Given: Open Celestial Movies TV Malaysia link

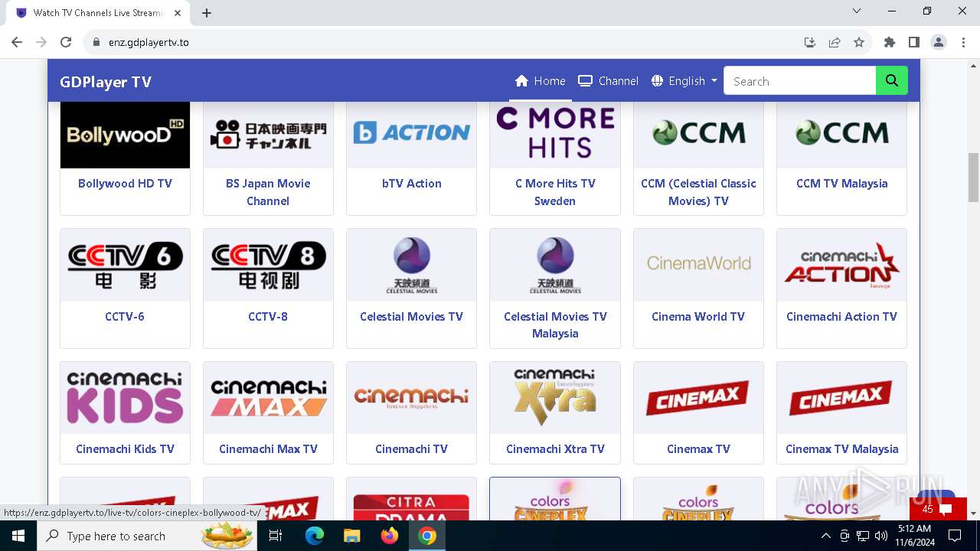Looking at the screenshot, I should point(555,324).
